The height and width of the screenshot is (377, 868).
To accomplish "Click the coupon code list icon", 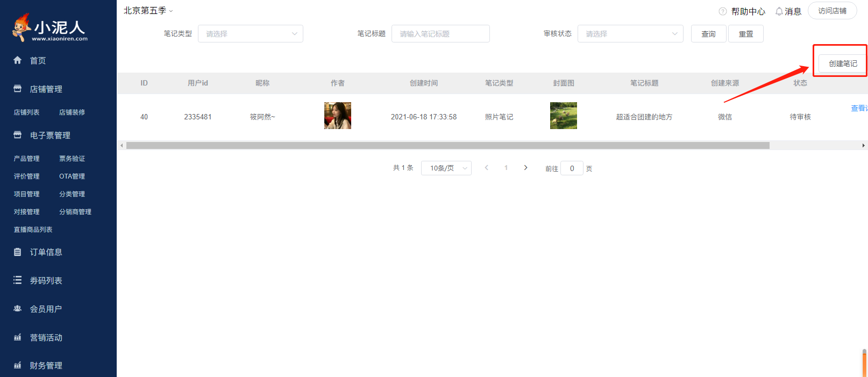I will coord(18,280).
